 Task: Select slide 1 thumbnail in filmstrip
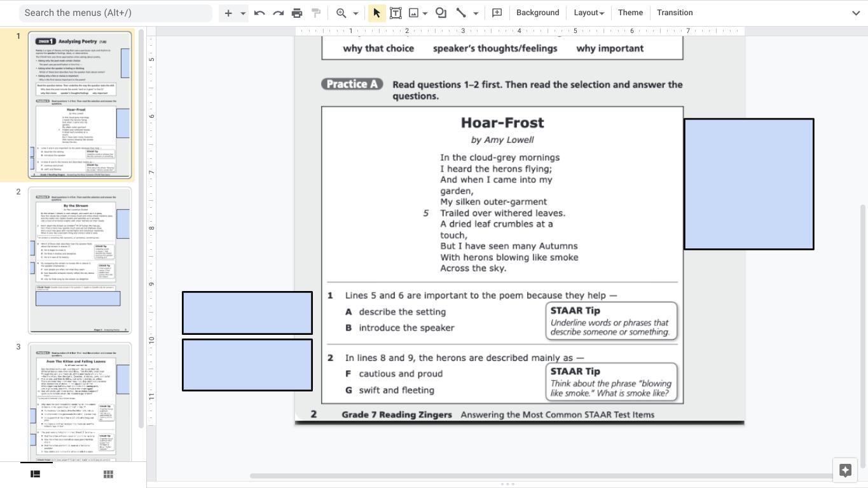pos(80,105)
